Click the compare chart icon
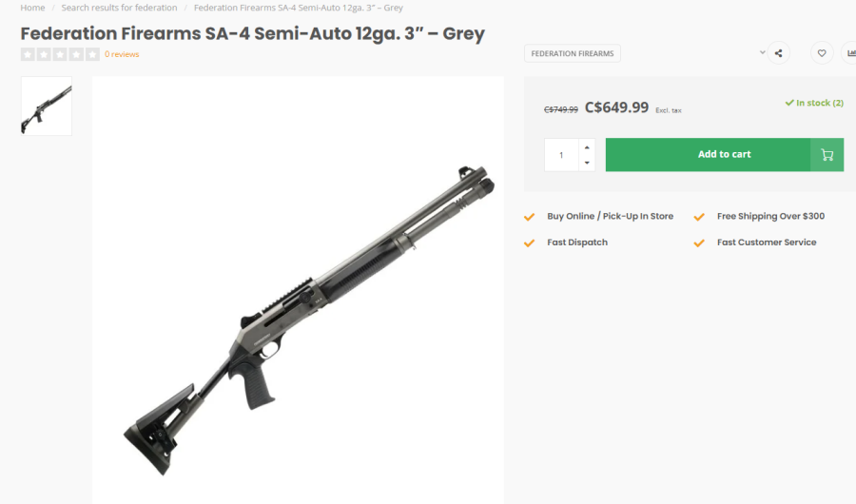This screenshot has width=856, height=504. coord(849,53)
